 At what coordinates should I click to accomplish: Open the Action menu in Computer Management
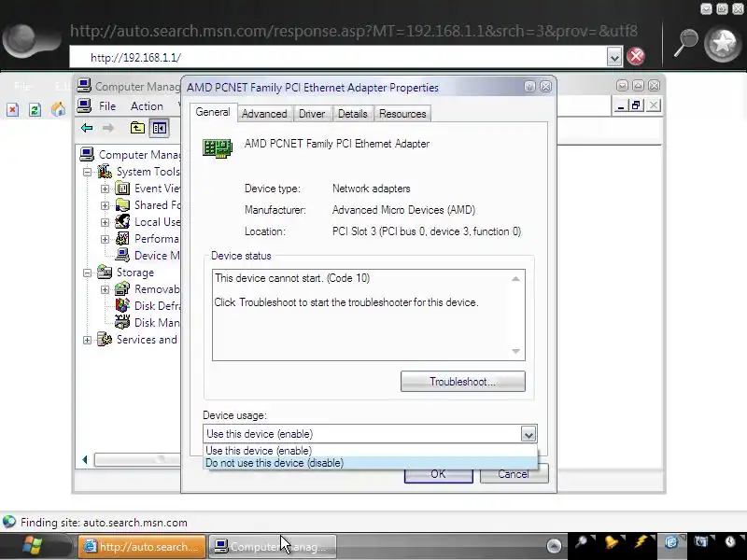point(147,106)
